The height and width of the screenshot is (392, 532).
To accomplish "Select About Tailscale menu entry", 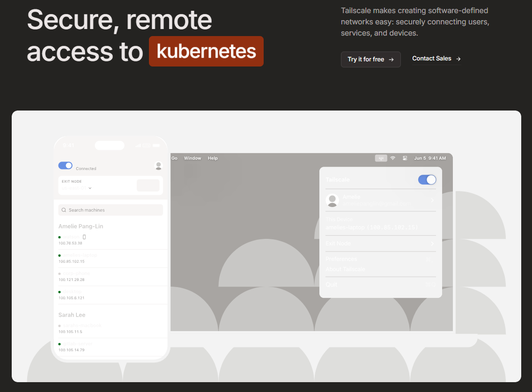I will (345, 269).
